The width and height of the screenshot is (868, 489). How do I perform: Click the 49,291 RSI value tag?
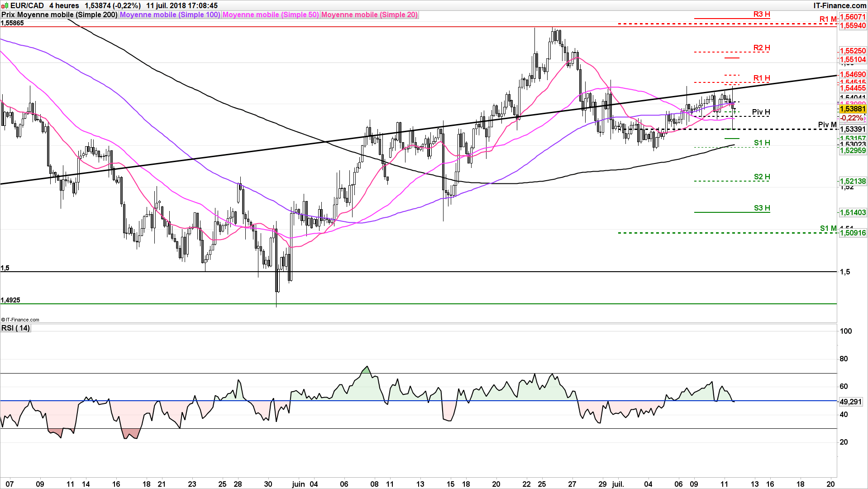(850, 402)
